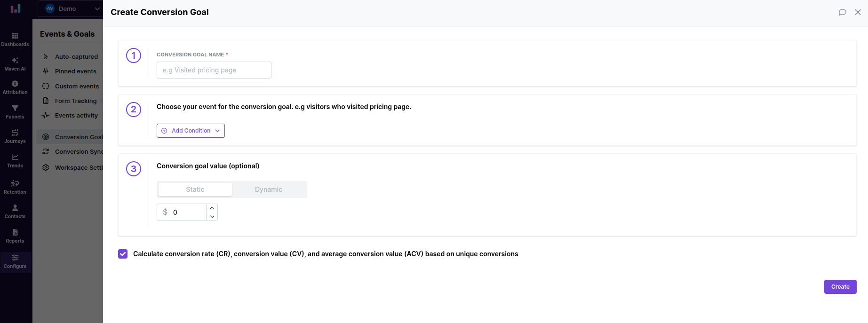The height and width of the screenshot is (323, 868).
Task: Select the Static value option
Action: pyautogui.click(x=195, y=189)
